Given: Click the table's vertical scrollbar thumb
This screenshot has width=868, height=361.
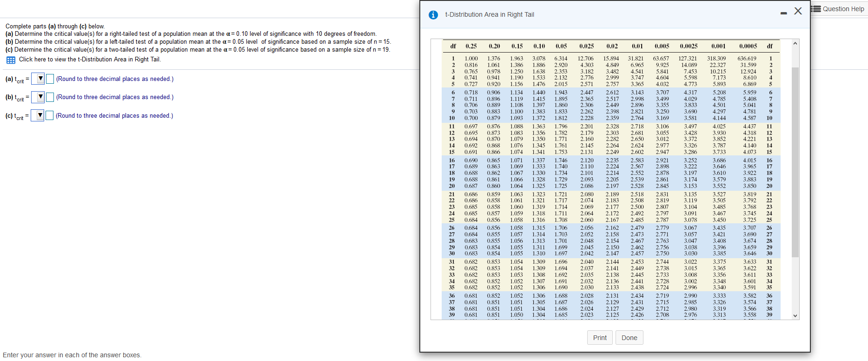Looking at the screenshot, I should 795,162.
